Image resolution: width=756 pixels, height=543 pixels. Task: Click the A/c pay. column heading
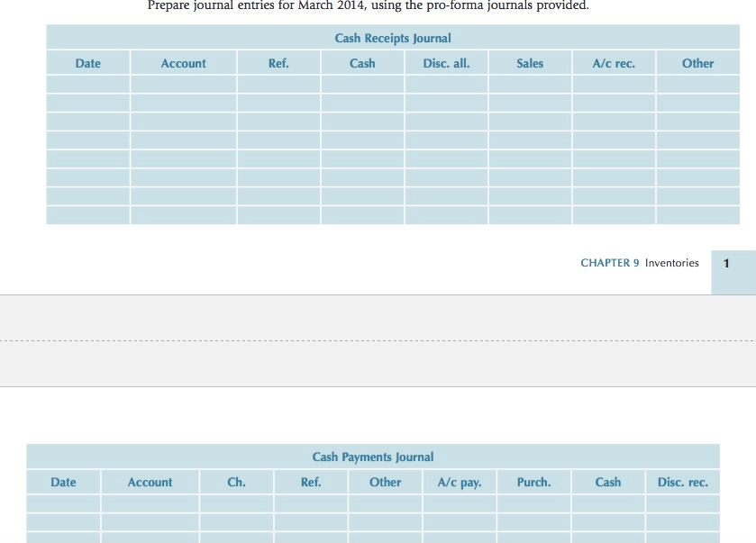(460, 482)
